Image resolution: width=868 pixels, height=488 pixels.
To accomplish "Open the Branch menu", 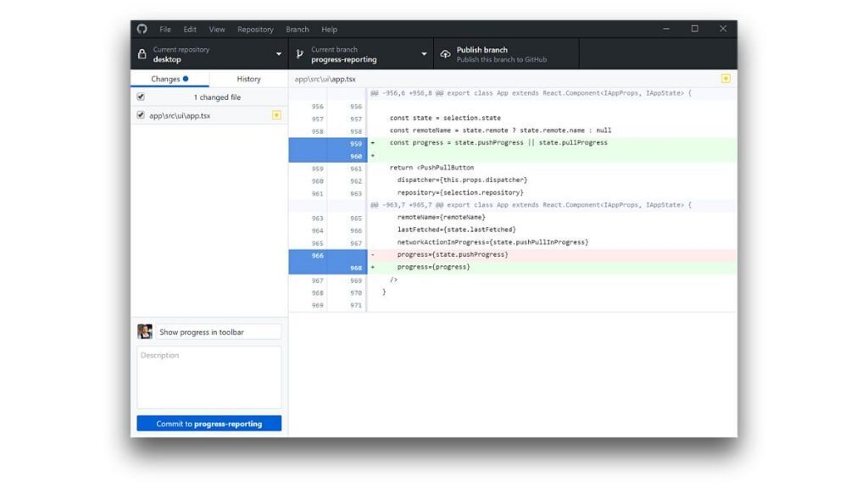I will (298, 28).
